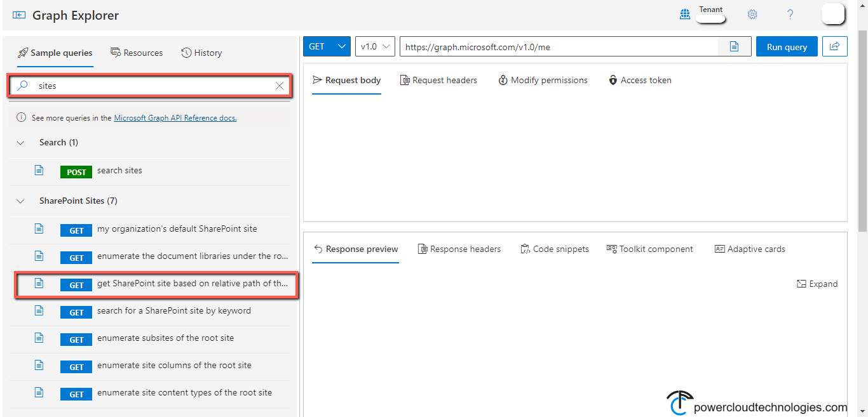Open the Modify permissions tab
Screen dimensions: 868x417
pos(543,80)
